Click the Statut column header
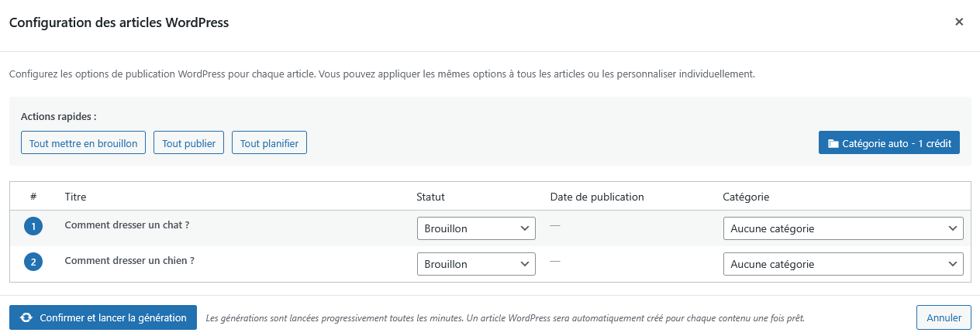980x336 pixels. (x=431, y=197)
